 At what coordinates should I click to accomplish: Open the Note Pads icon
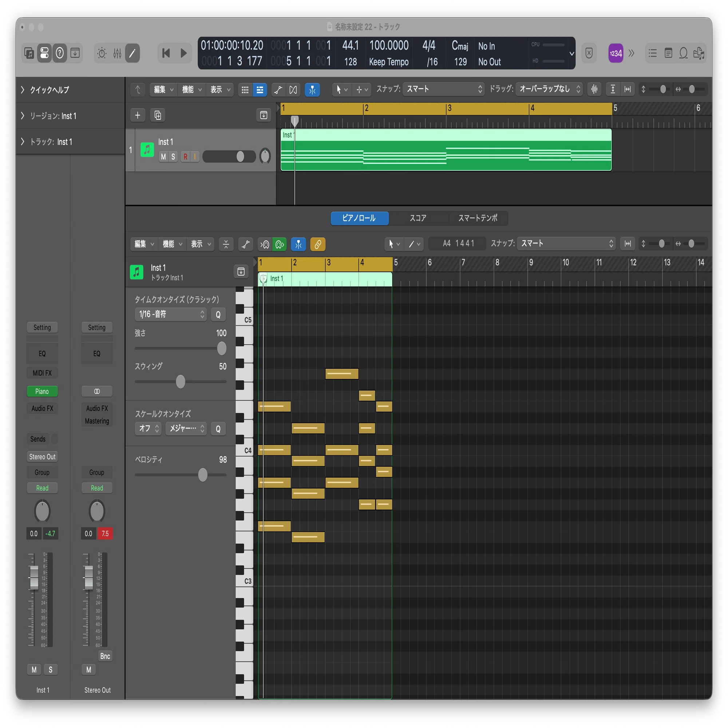[668, 53]
